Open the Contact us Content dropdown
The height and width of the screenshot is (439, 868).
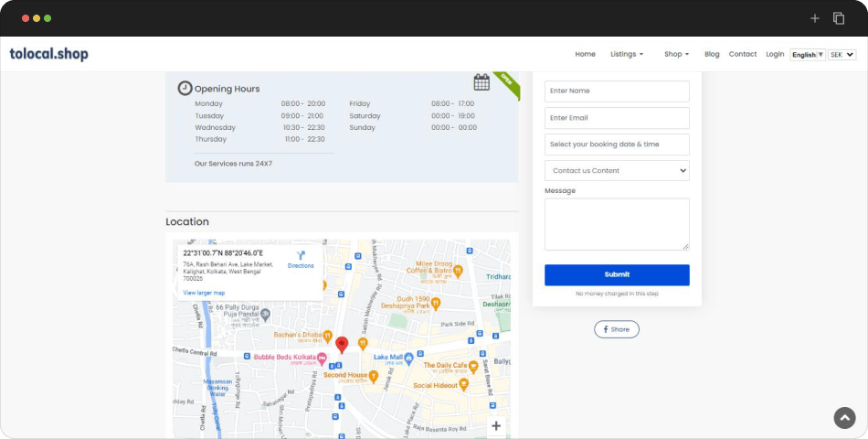(617, 171)
